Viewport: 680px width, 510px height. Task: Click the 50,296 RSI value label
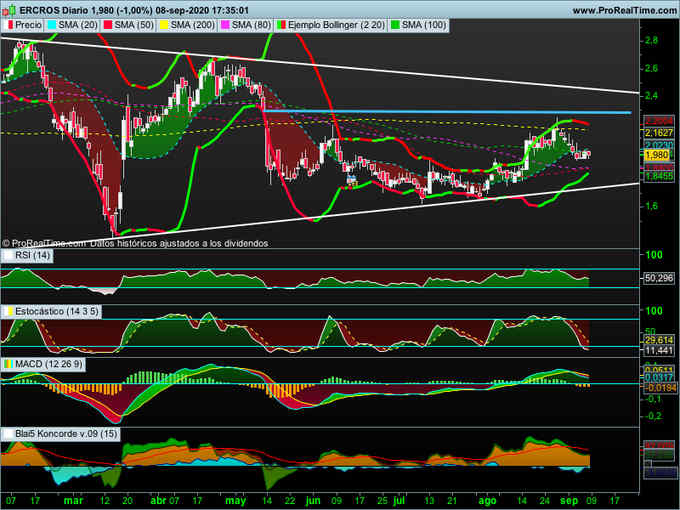click(658, 278)
